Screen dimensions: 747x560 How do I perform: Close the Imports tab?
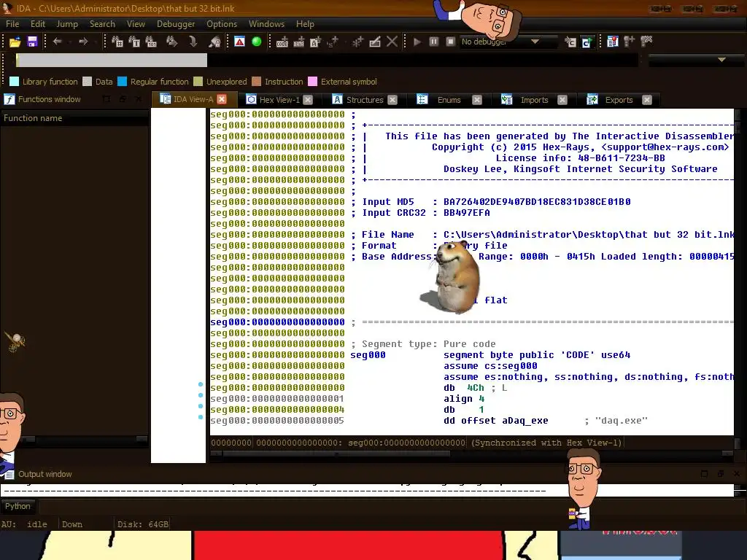562,99
